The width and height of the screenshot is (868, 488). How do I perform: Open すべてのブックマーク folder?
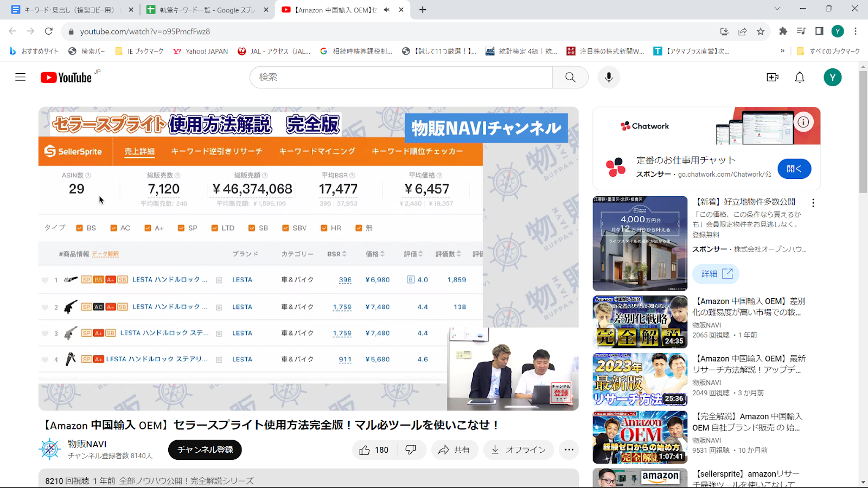pyautogui.click(x=828, y=51)
